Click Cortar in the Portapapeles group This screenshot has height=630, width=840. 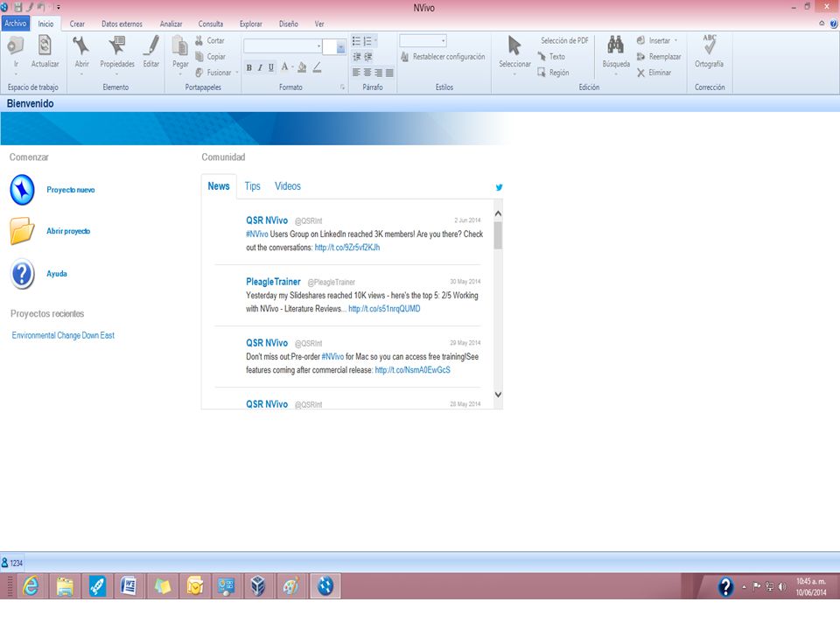[210, 41]
